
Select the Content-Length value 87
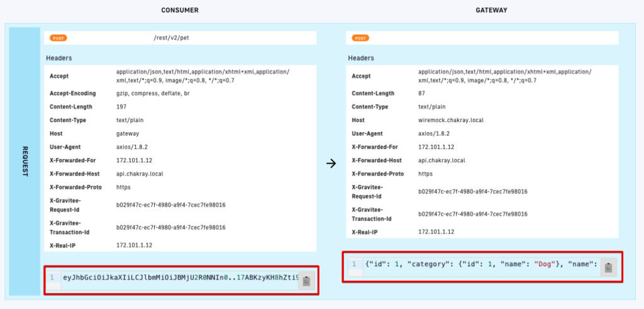[421, 93]
